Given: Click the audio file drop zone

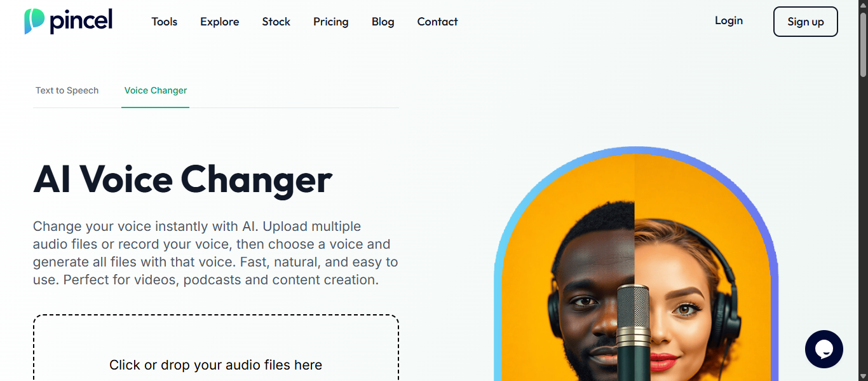Looking at the screenshot, I should [216, 348].
